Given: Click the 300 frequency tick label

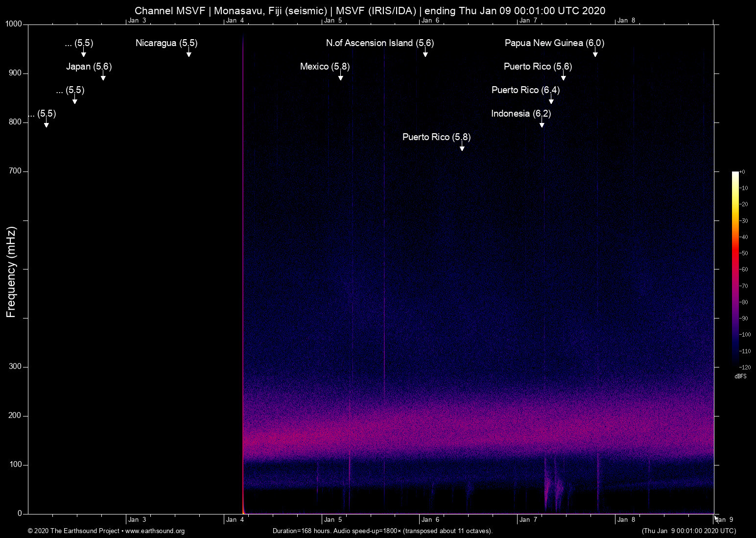Looking at the screenshot, I should [15, 367].
